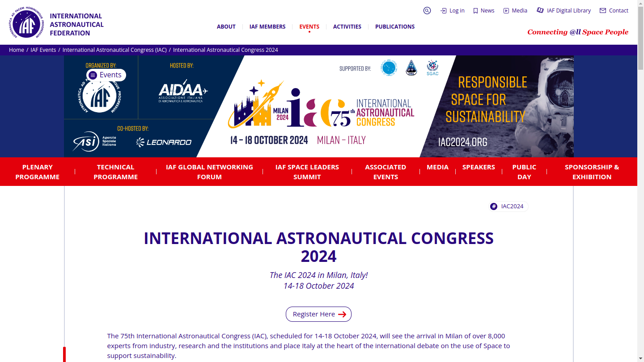Viewport: 644px width, 362px height.
Task: Open Sponsorship & Exhibition section
Action: [592, 172]
